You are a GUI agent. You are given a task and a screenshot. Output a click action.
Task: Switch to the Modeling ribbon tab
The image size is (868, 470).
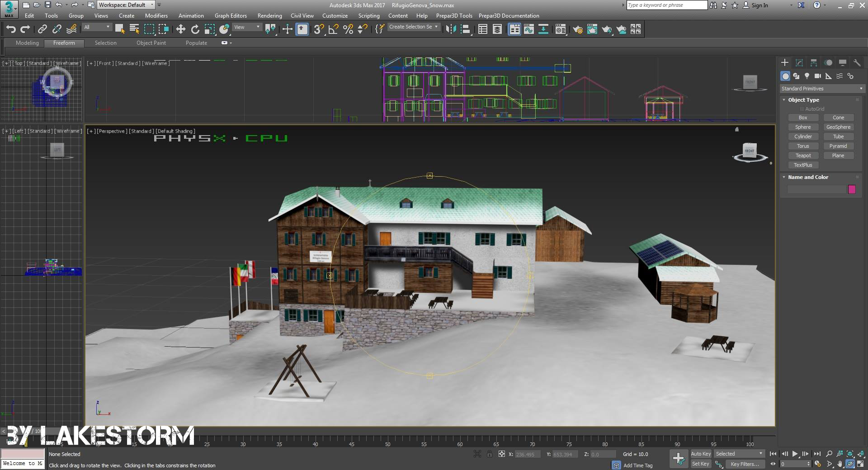[x=27, y=43]
